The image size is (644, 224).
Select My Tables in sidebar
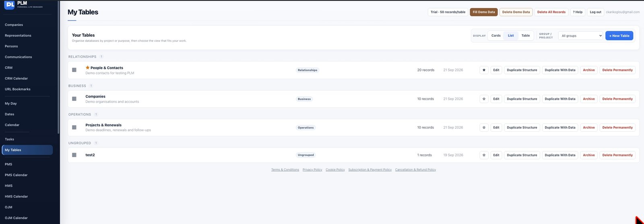coord(27,150)
